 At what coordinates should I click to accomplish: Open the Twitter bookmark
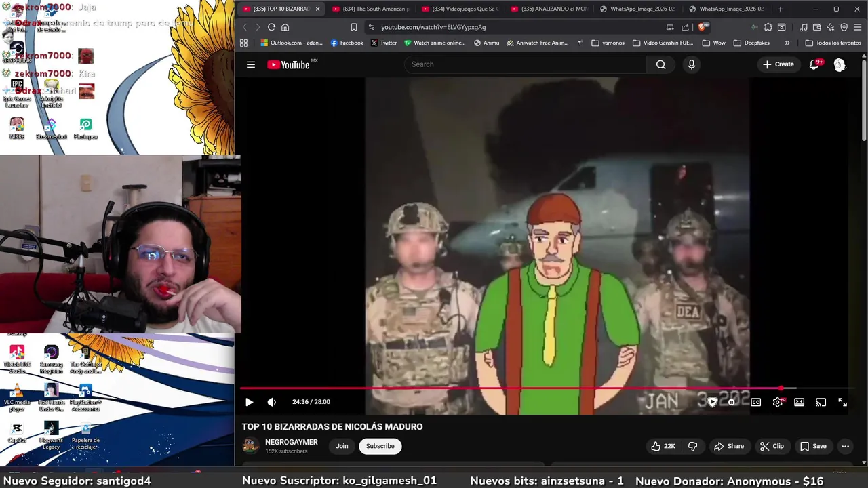(x=384, y=43)
